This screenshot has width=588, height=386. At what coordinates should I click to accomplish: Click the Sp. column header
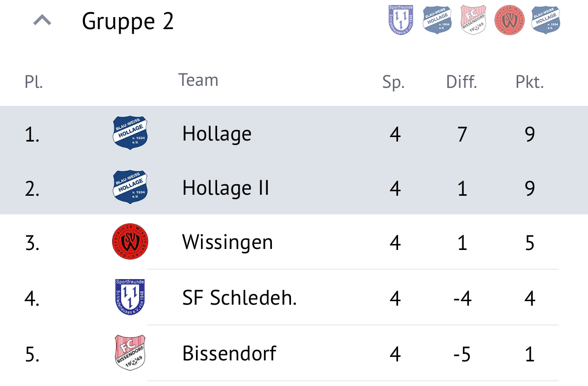click(x=394, y=82)
